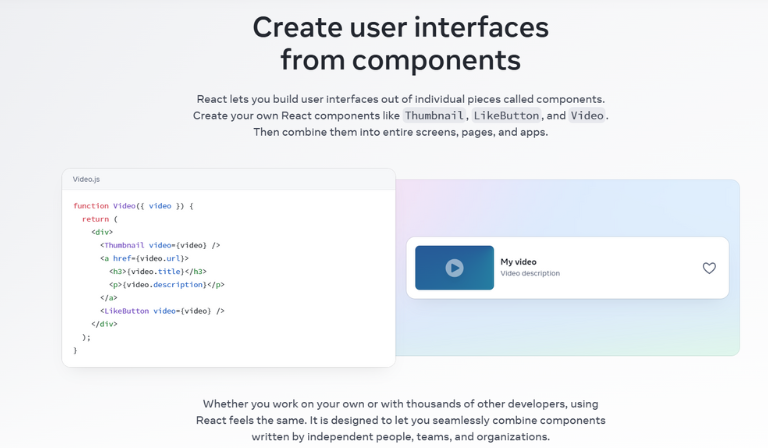Open the blue video thumbnail image

point(454,268)
